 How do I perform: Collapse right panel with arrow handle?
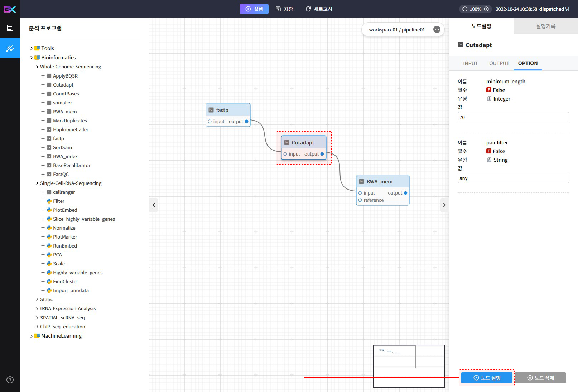(444, 205)
